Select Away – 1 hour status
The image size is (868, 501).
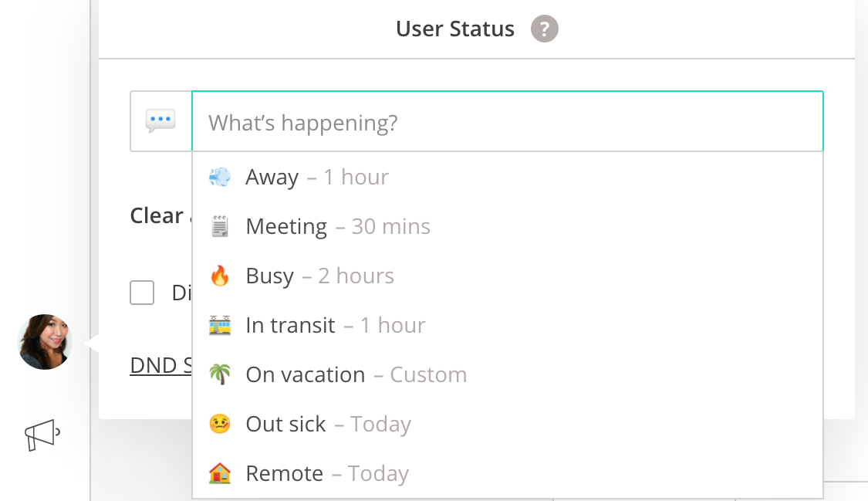click(x=508, y=177)
